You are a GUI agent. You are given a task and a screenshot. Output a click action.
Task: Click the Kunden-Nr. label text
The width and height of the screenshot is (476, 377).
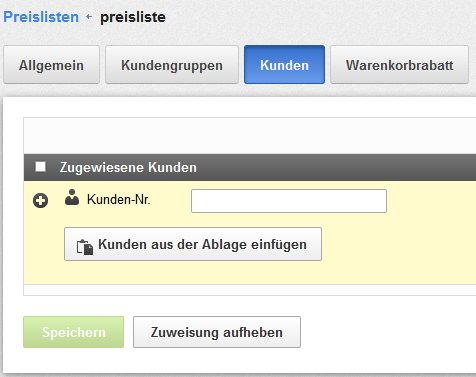point(119,200)
